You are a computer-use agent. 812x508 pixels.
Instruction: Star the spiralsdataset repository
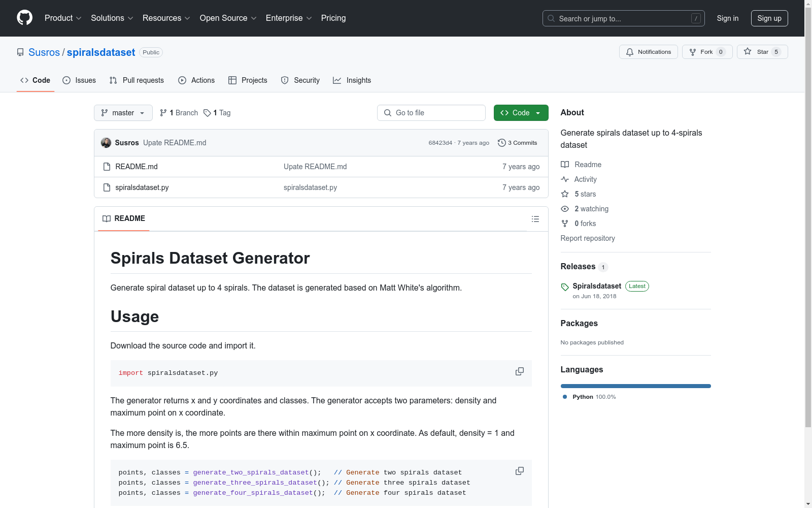click(x=762, y=52)
